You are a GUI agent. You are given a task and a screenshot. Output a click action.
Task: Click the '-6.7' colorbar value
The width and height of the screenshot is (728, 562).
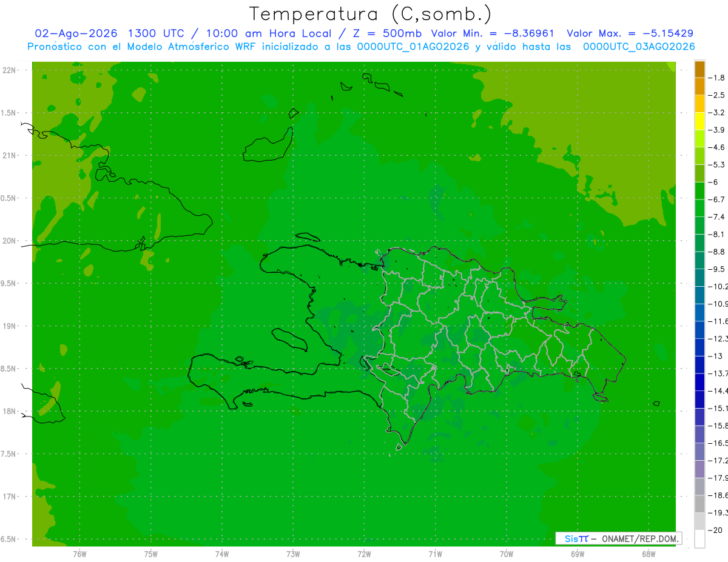click(717, 199)
